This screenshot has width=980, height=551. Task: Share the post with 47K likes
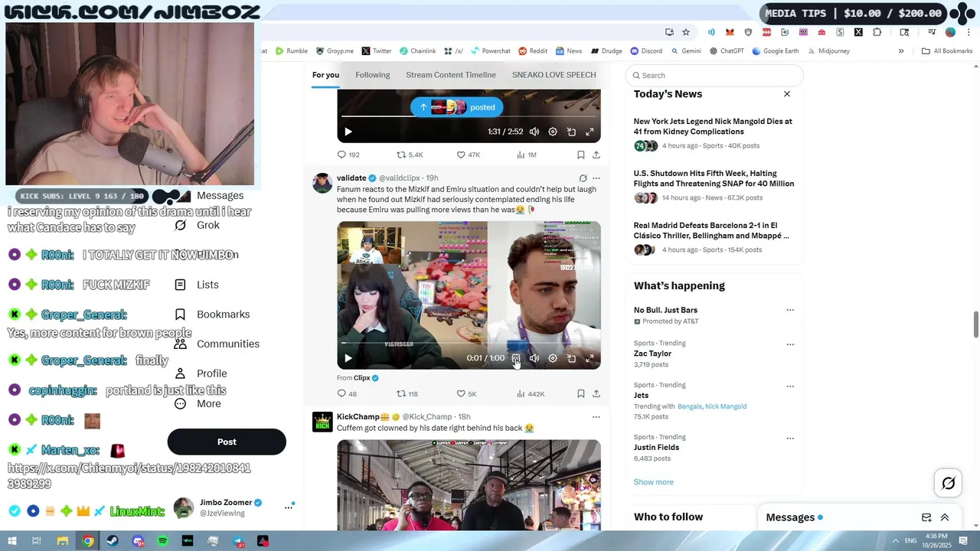596,155
